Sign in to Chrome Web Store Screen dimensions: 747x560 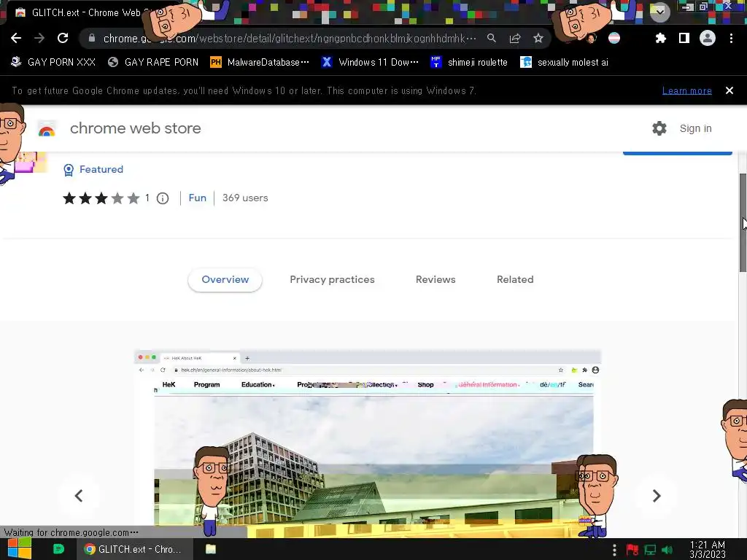(x=695, y=128)
